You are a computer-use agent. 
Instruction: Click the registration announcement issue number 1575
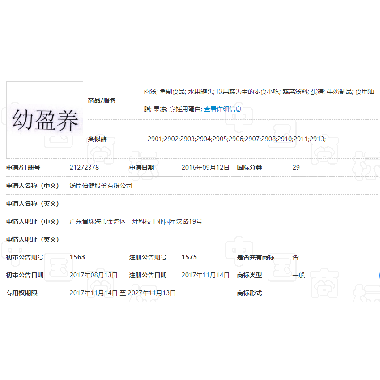[189, 257]
